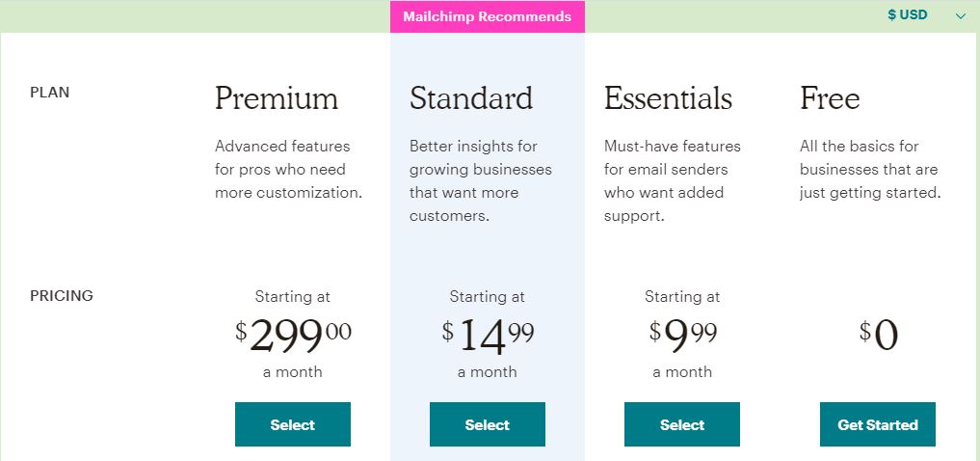Click the Standard plan heading
The height and width of the screenshot is (461, 980).
point(471,98)
